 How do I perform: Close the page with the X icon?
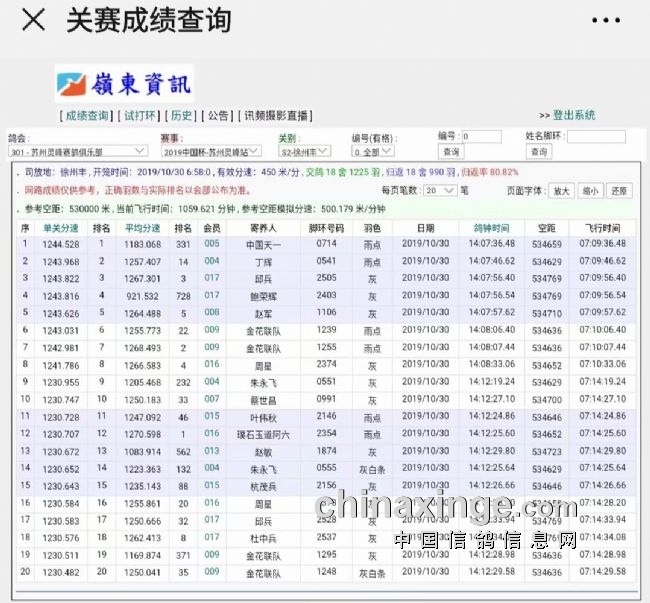click(33, 19)
